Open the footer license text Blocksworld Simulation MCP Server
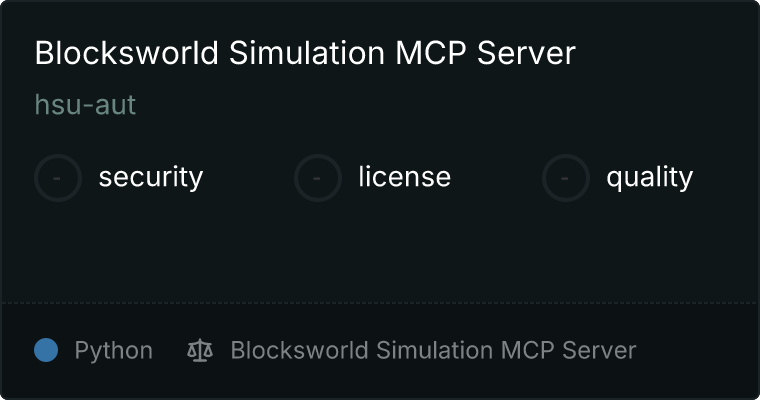The width and height of the screenshot is (760, 400). click(x=433, y=350)
